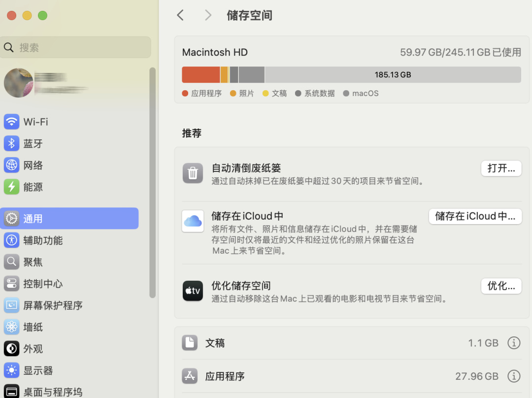Click the Wi-Fi icon in sidebar
The image size is (532, 398).
coord(11,122)
